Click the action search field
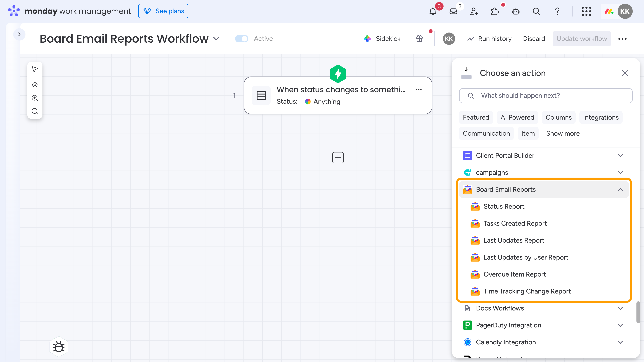Image resolution: width=644 pixels, height=362 pixels. click(x=546, y=96)
